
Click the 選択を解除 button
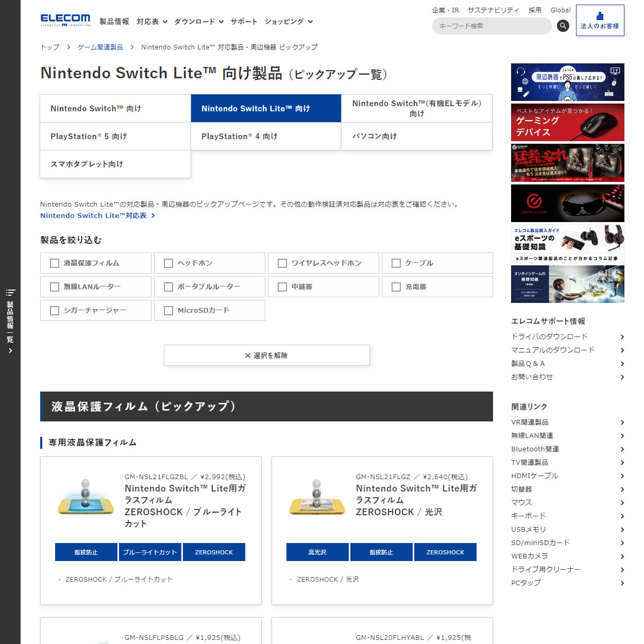[x=266, y=355]
